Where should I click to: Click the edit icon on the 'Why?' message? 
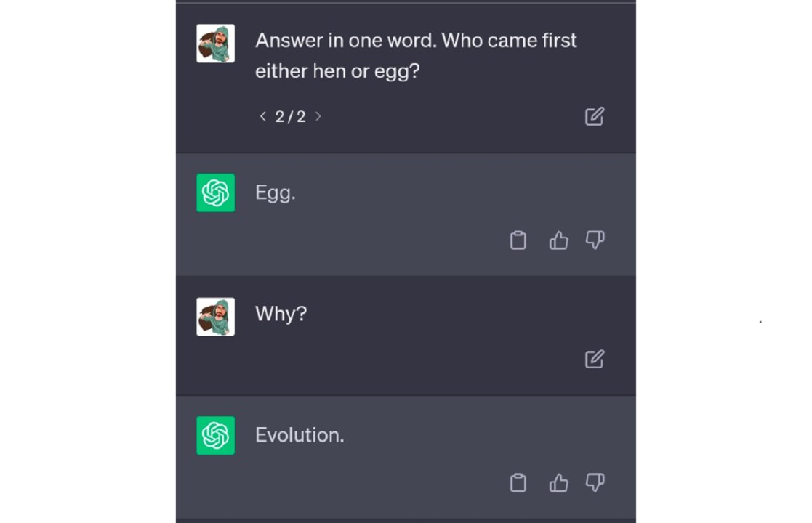coord(594,359)
